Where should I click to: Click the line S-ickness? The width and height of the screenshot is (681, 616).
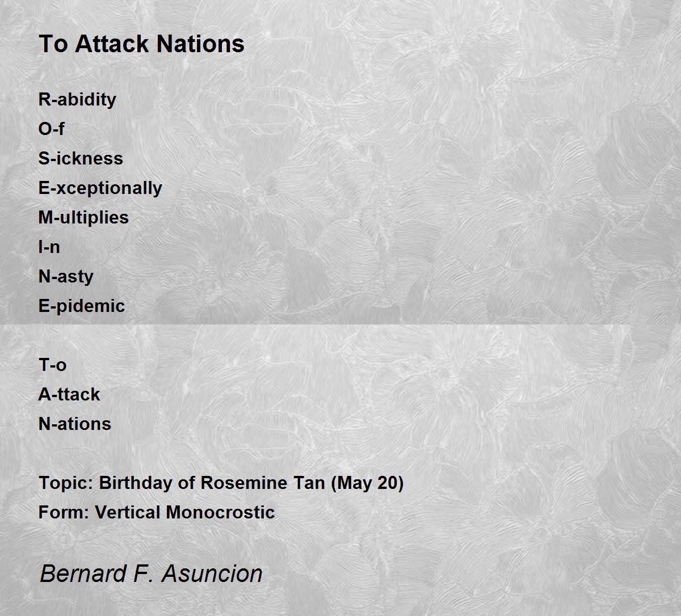click(81, 158)
